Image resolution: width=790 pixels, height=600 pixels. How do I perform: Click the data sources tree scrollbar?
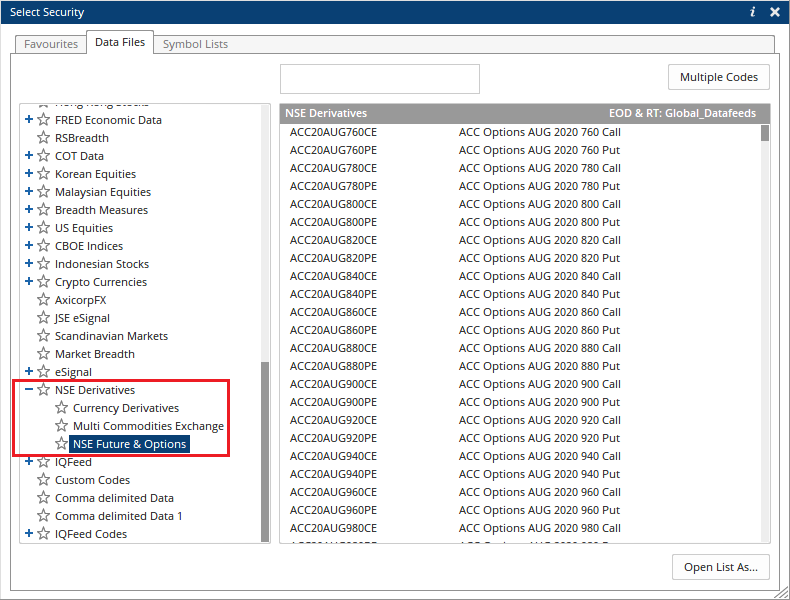(265, 451)
